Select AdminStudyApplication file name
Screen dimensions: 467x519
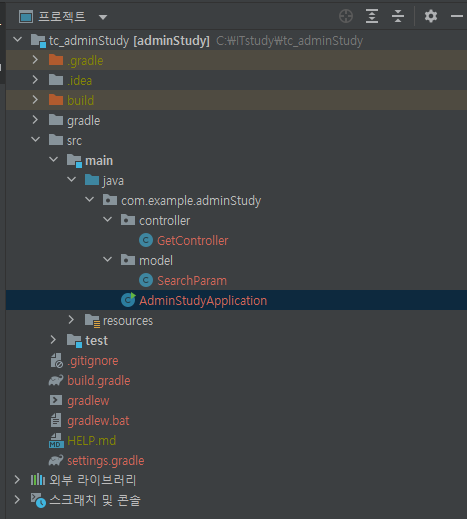203,300
